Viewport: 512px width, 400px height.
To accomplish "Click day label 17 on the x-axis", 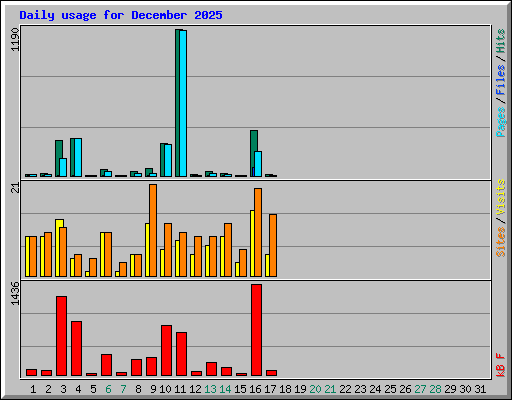I will click(x=270, y=389).
